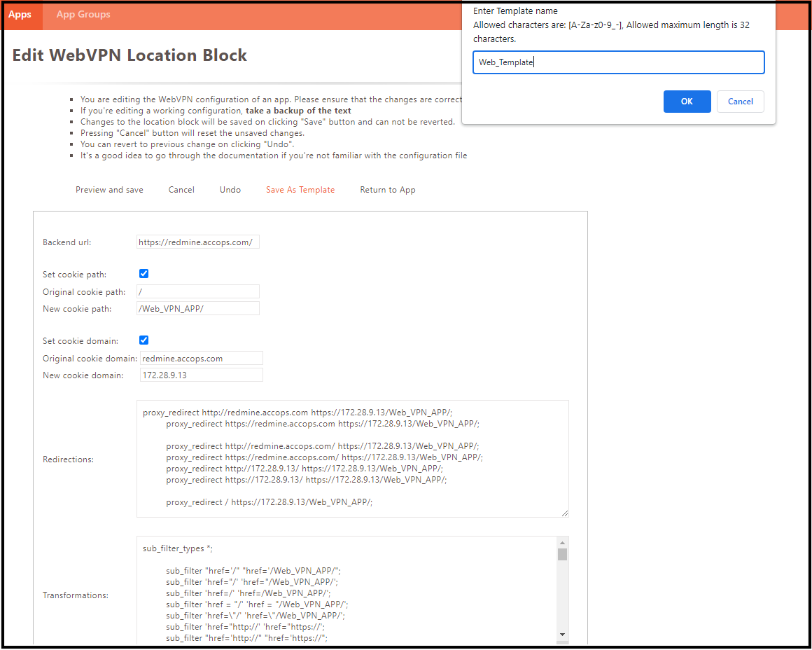The image size is (812, 650).
Task: Click the New cookie path field
Action: [x=197, y=307]
